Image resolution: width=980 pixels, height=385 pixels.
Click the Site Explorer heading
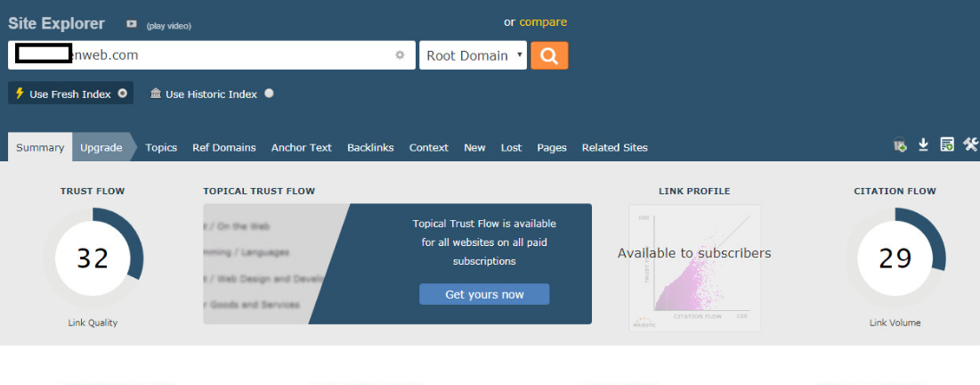pos(56,24)
